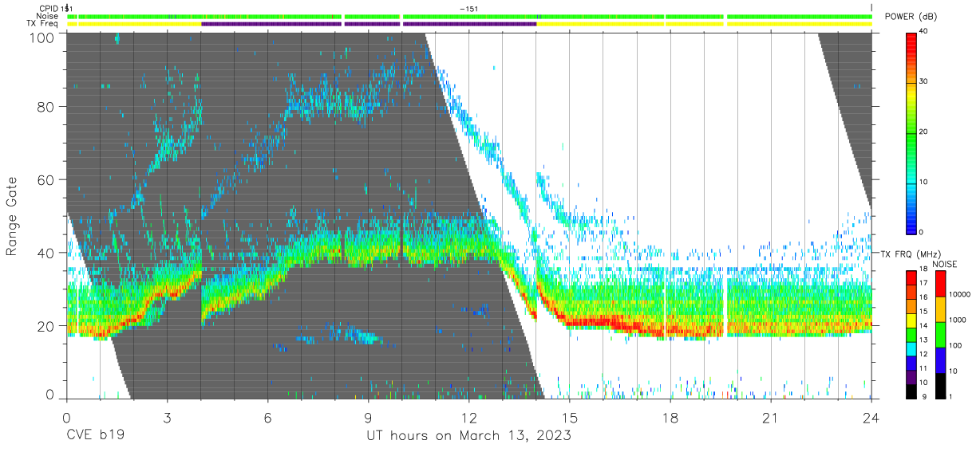Select the yellow 14–15 MHz TX FRQ swatch
Image resolution: width=980 pixels, height=452 pixels.
pyautogui.click(x=911, y=319)
